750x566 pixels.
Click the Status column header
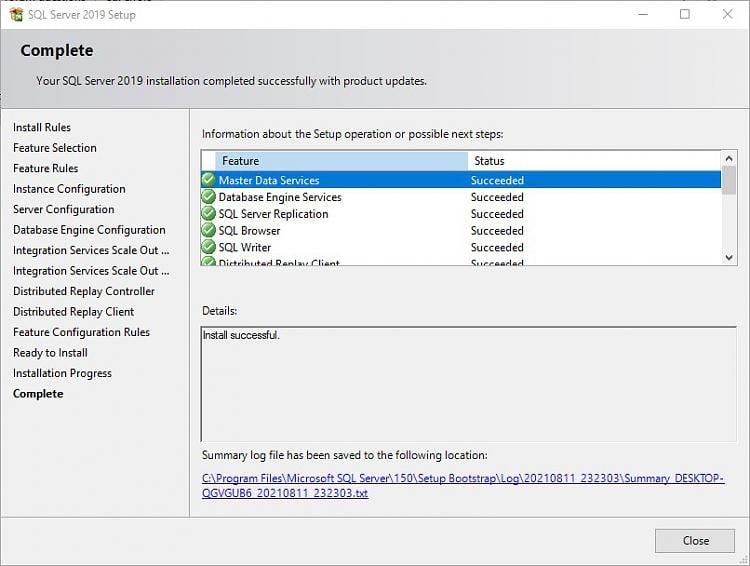tap(594, 161)
